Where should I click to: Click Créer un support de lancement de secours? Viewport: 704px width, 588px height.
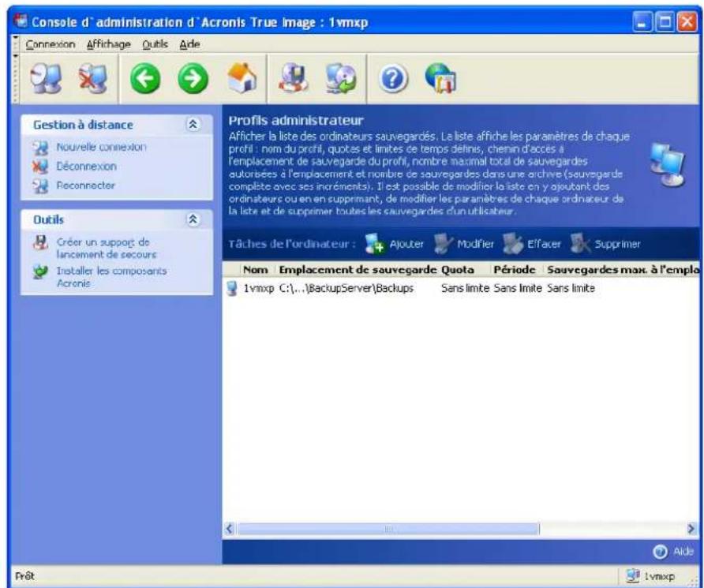click(x=107, y=248)
